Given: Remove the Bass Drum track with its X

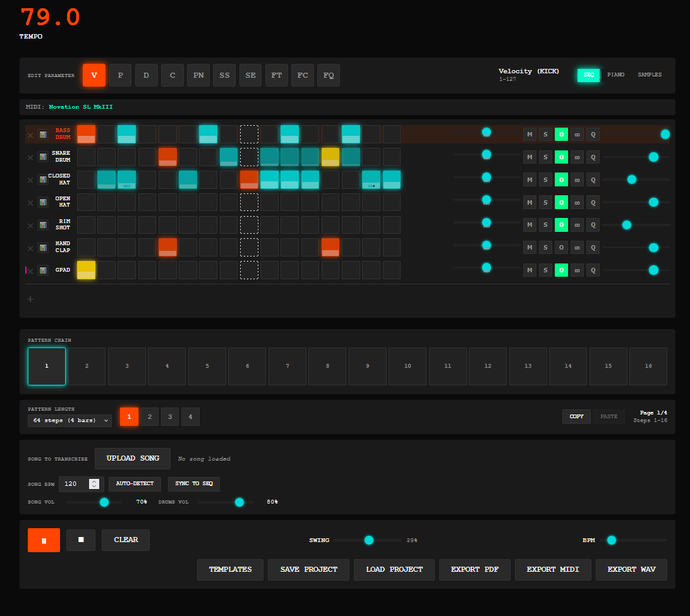Looking at the screenshot, I should (x=30, y=135).
